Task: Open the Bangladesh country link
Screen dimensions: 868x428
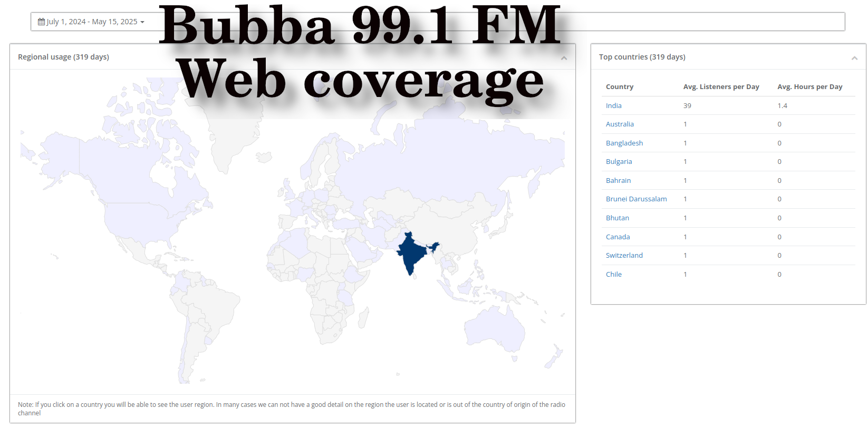Action: point(624,143)
